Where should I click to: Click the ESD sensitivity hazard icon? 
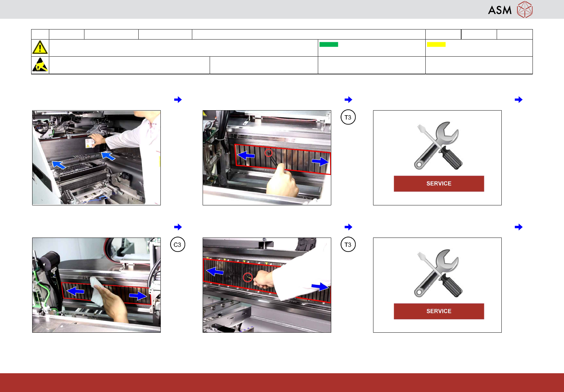click(40, 65)
